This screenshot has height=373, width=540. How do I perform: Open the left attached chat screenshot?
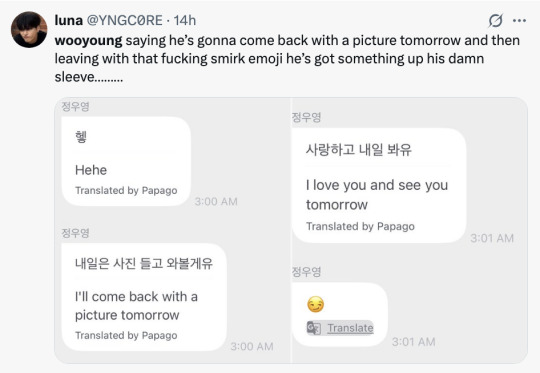[173, 230]
